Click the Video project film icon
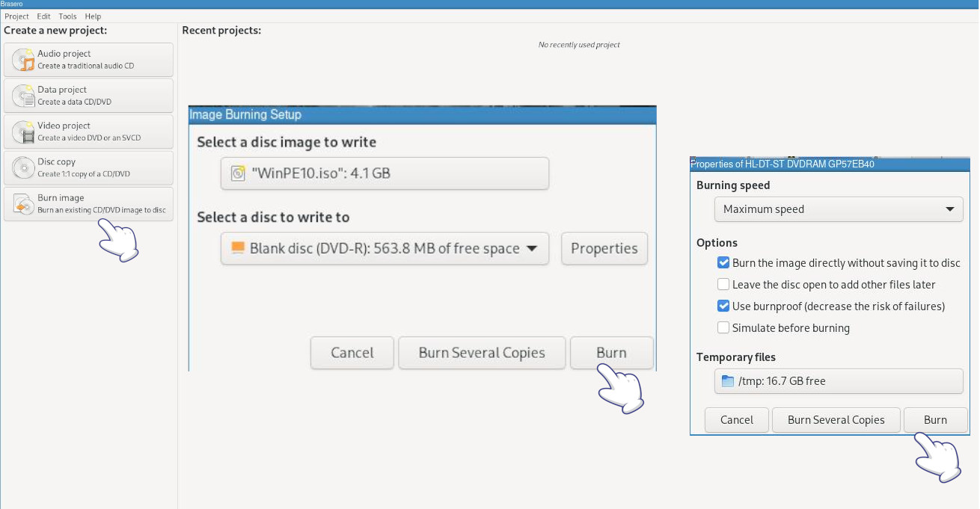980x509 pixels. coord(24,132)
